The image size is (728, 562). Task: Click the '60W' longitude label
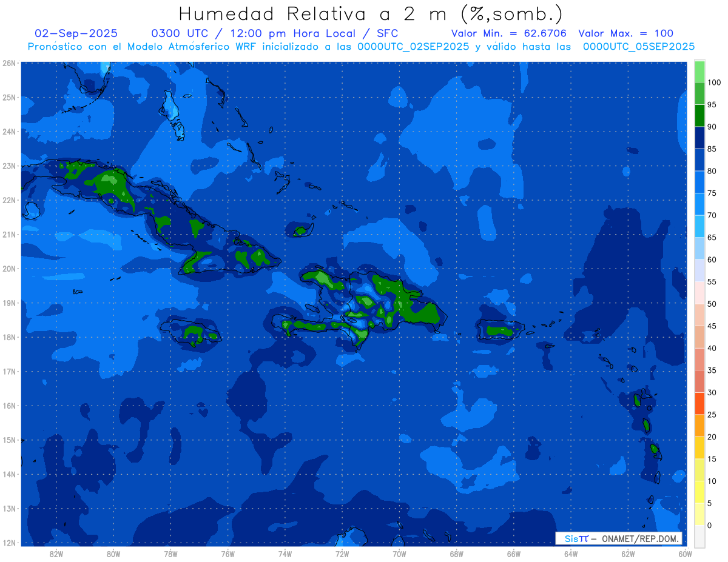685,554
